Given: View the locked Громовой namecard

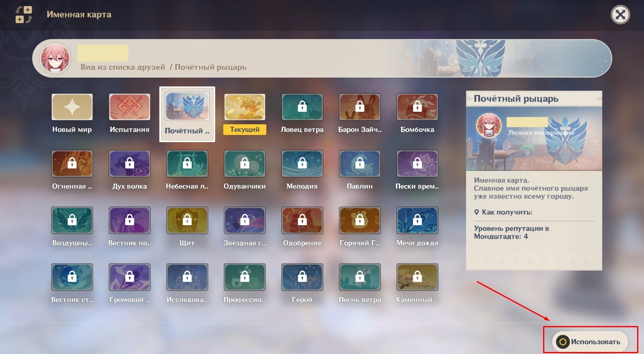Looking at the screenshot, I should [x=130, y=277].
